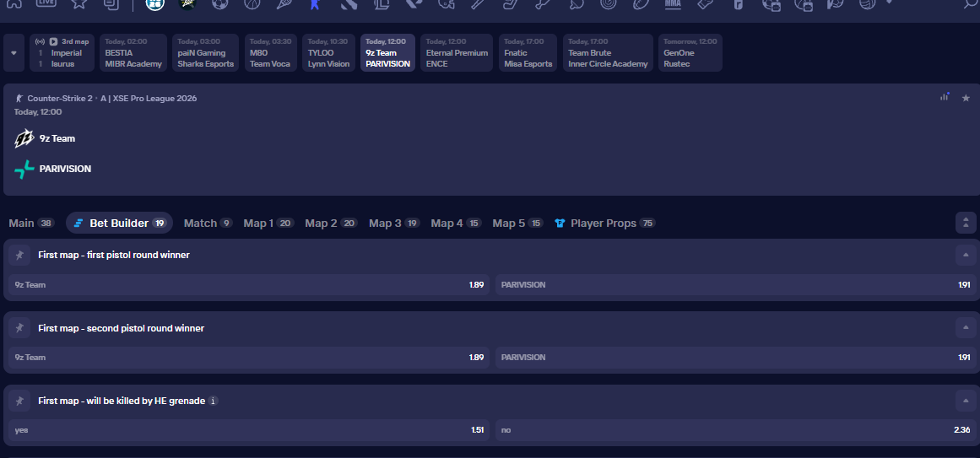Screen dimensions: 980x458
Task: Click the Today, 12:00 match time text
Action: point(38,112)
